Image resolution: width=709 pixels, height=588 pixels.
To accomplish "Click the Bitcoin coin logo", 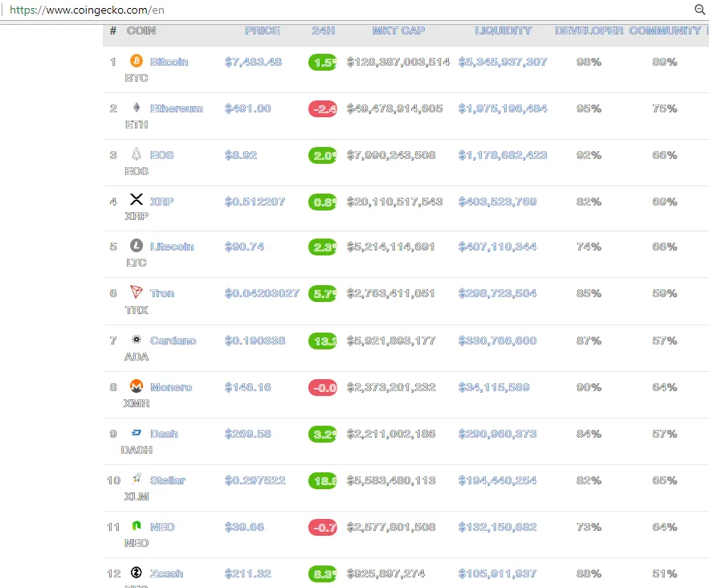I will 137,60.
